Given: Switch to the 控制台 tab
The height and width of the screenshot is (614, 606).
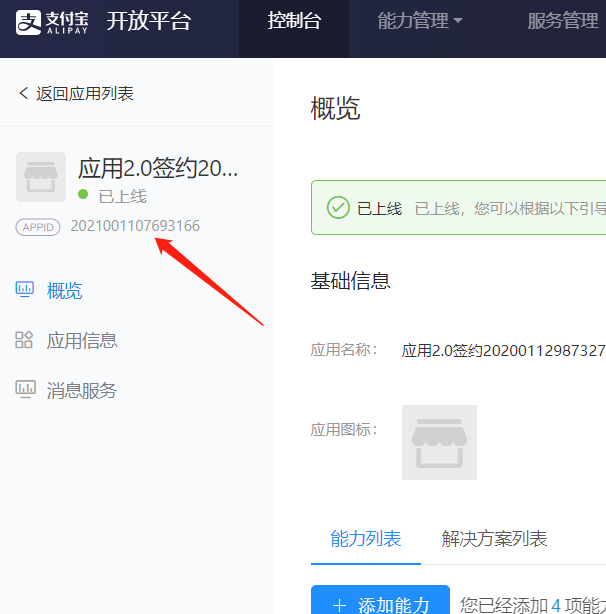Looking at the screenshot, I should 294,21.
